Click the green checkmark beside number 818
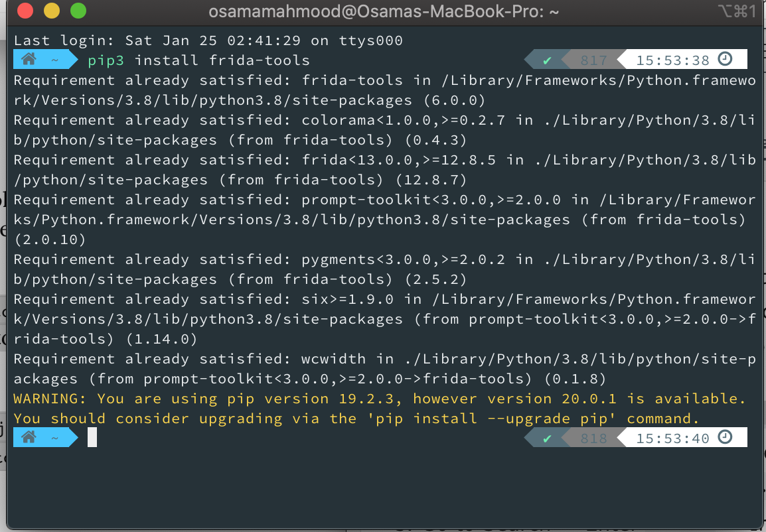 click(547, 438)
